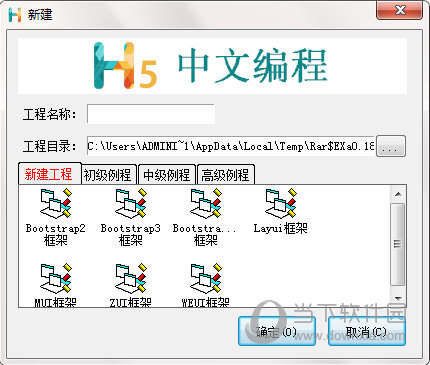This screenshot has width=430, height=365.
Task: Switch to the 高级例程 tab
Action: click(226, 175)
